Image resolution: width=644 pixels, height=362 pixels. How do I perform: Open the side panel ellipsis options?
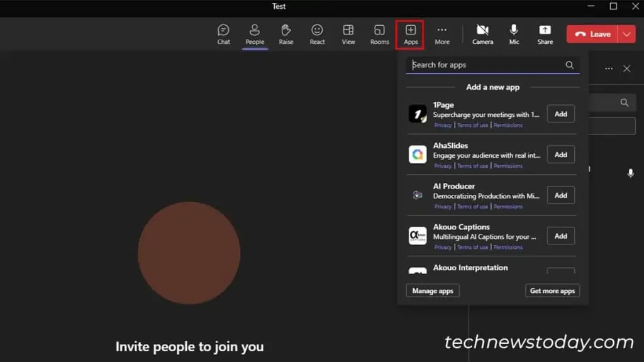[x=608, y=69]
